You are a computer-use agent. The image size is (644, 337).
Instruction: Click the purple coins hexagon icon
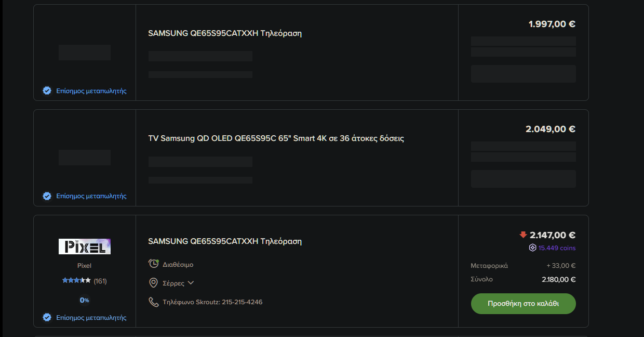point(532,248)
